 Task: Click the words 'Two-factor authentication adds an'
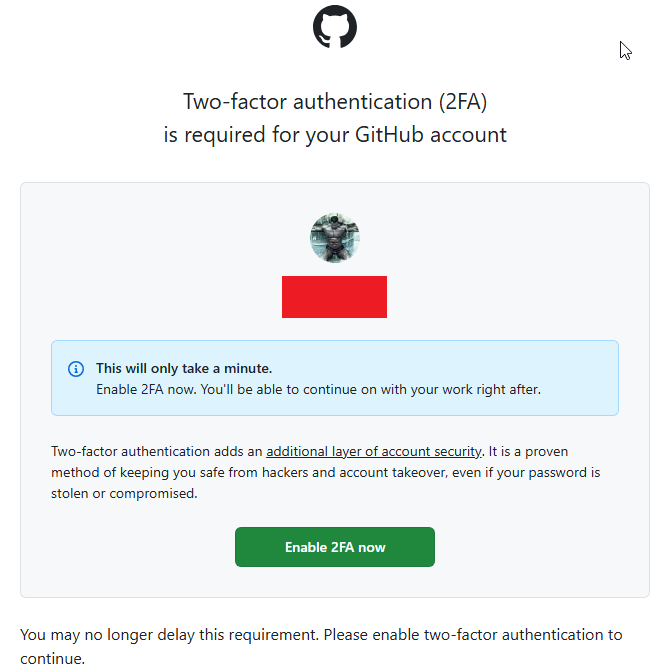point(156,452)
